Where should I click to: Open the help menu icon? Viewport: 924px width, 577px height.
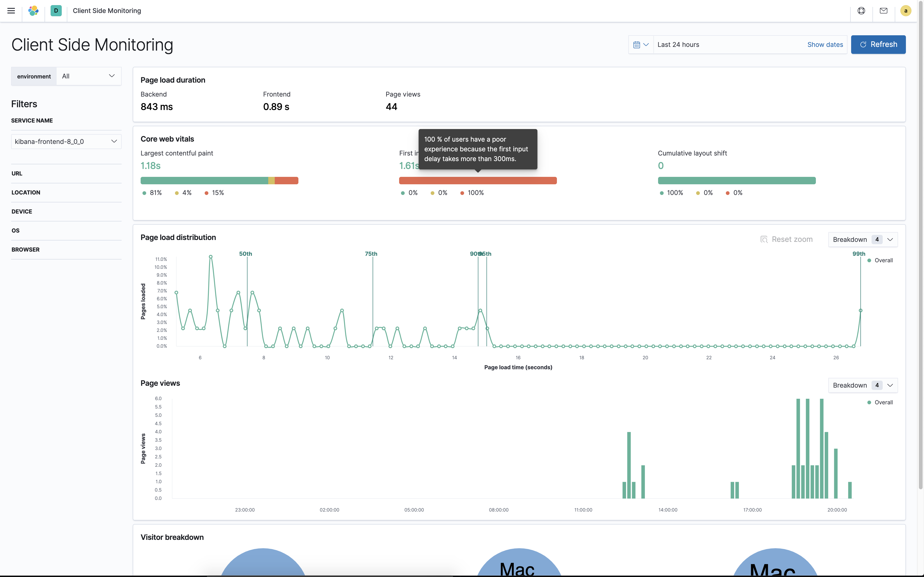(861, 11)
